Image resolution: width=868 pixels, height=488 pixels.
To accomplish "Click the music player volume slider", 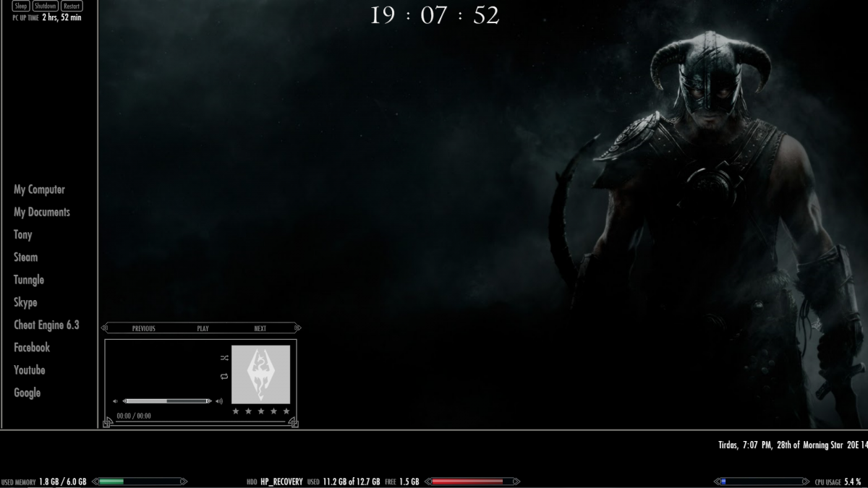I will 166,401.
